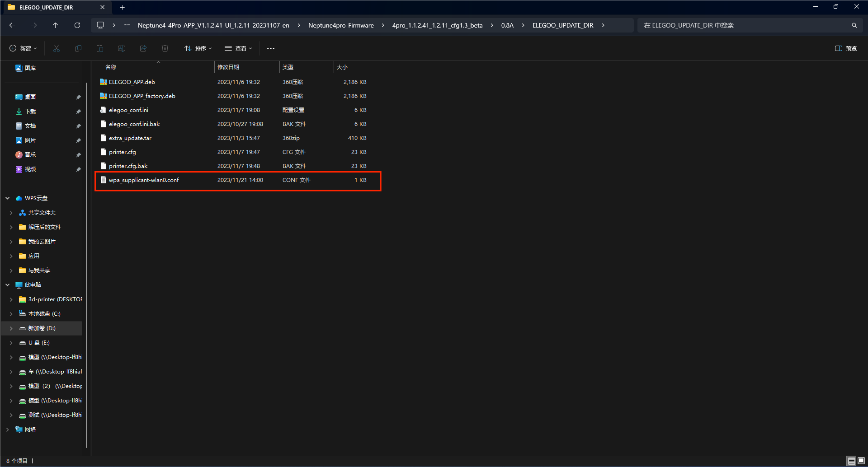The height and width of the screenshot is (467, 868).
Task: Collapse the WPS云盘 tree node
Action: tap(8, 198)
